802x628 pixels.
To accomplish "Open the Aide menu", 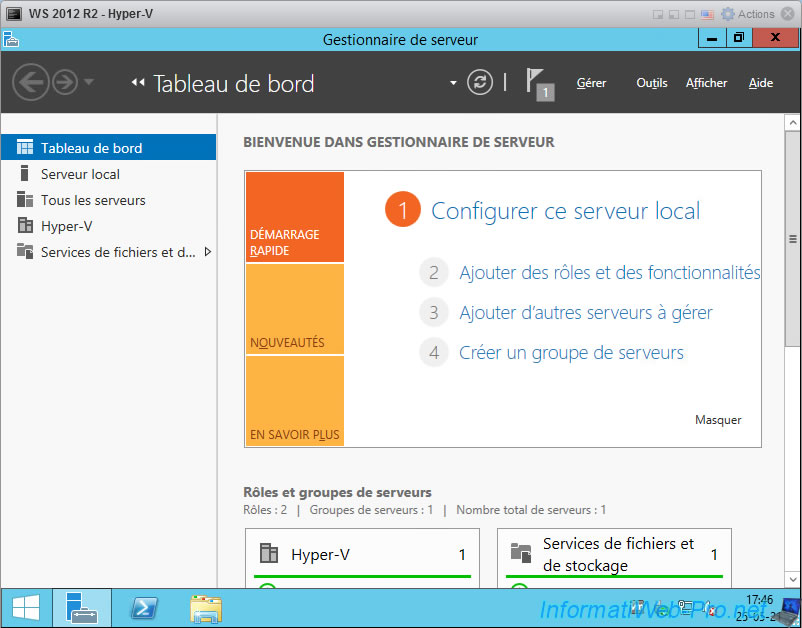I will coord(761,83).
